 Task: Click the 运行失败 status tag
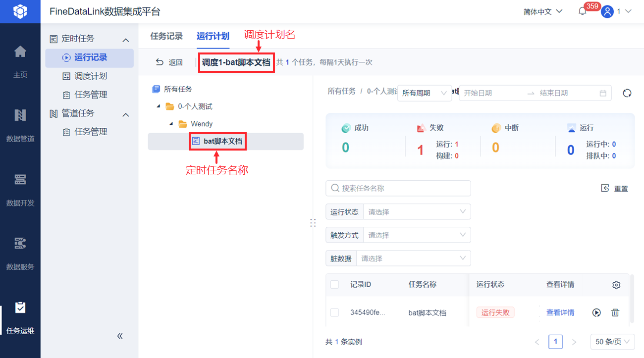(x=495, y=312)
